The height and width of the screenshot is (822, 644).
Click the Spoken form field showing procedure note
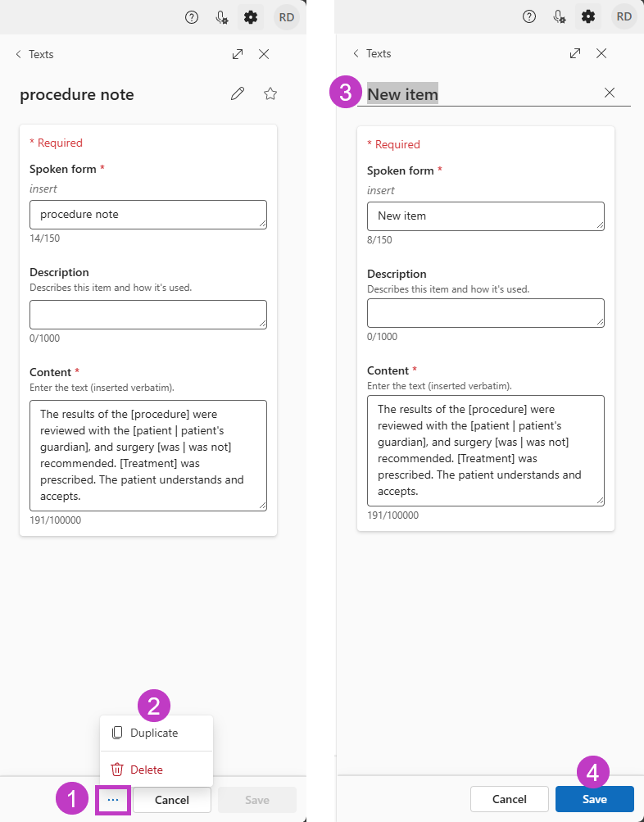pyautogui.click(x=147, y=214)
